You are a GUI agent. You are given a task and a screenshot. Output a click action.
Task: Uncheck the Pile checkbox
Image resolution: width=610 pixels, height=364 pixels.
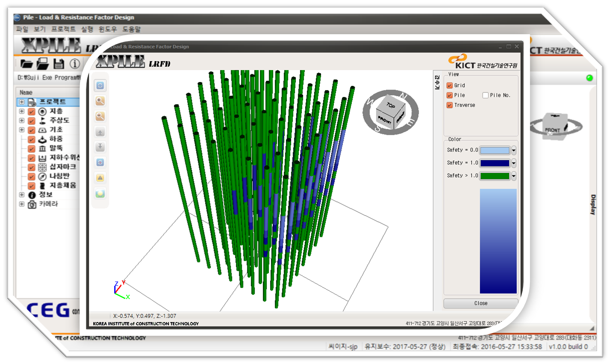(x=449, y=95)
